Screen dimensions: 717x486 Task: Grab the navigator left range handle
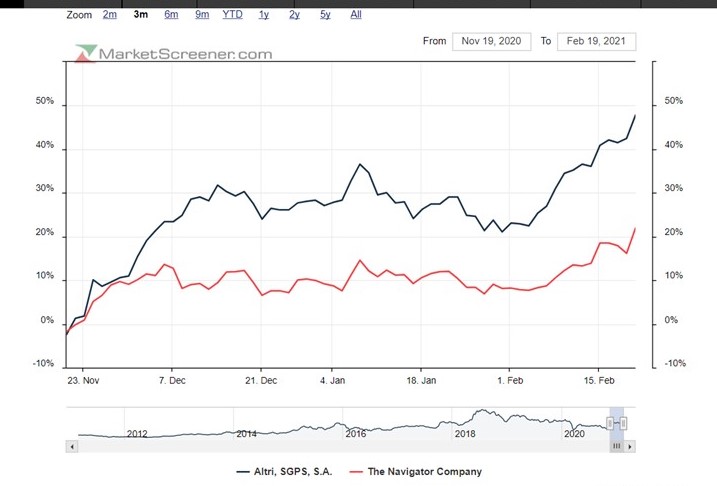point(610,423)
